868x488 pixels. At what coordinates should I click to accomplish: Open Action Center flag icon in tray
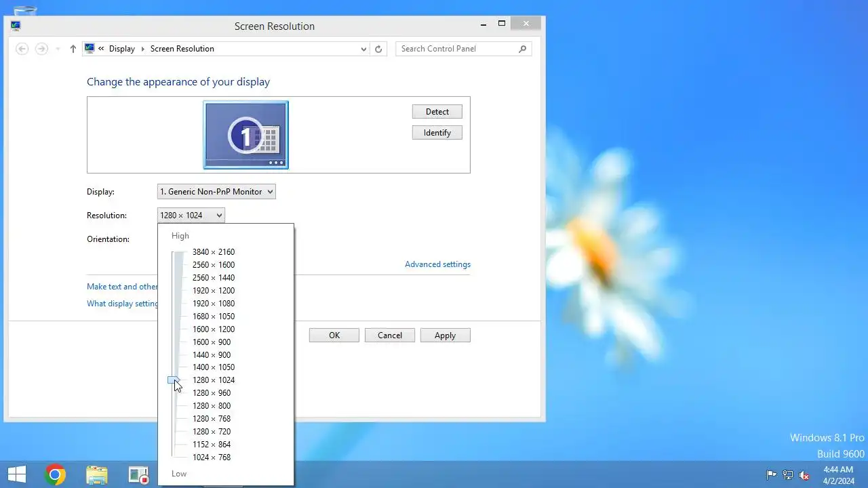[x=772, y=475]
